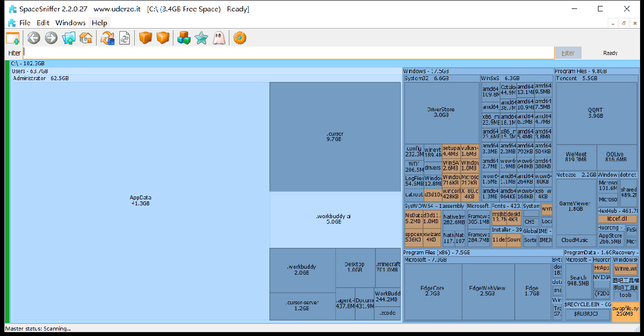Select the NativeImages 282.6MB block
Screen dimensions: 644x336
click(x=454, y=220)
